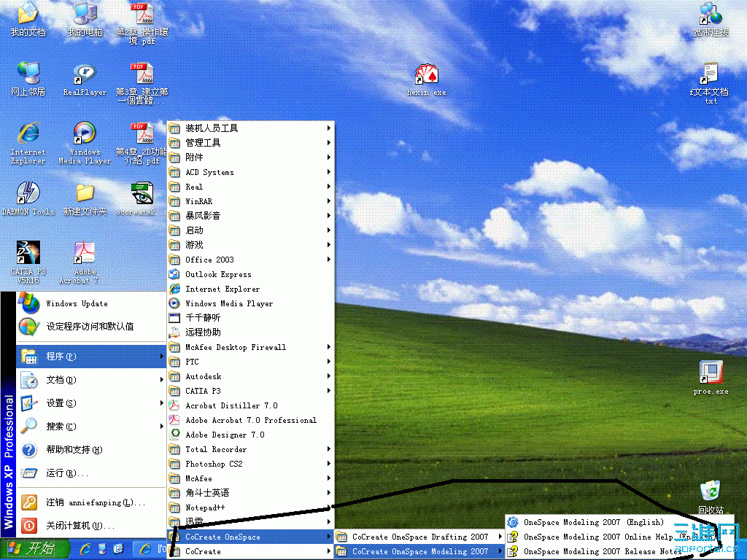Launch Windows Media Player from programs list
This screenshot has width=747, height=560.
pos(251,303)
